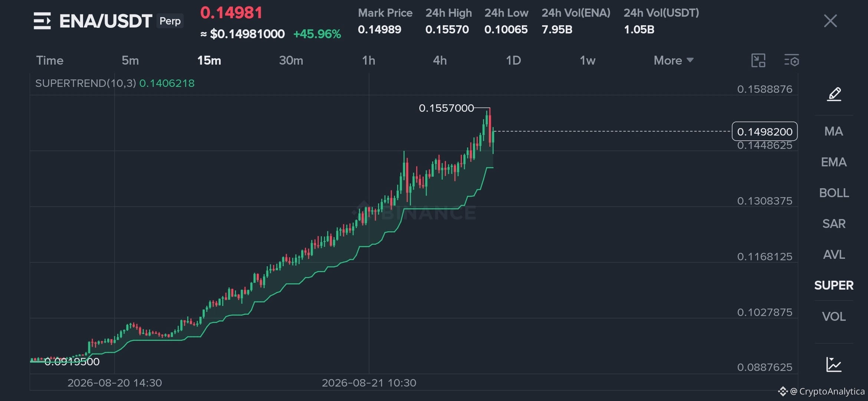The image size is (868, 401).
Task: Click the last price 0.14981
Action: [x=231, y=13]
